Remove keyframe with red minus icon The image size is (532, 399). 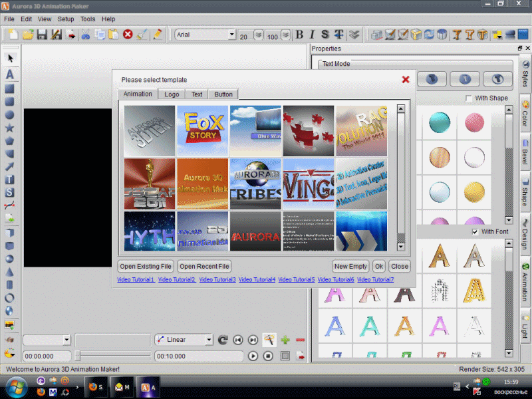point(300,340)
